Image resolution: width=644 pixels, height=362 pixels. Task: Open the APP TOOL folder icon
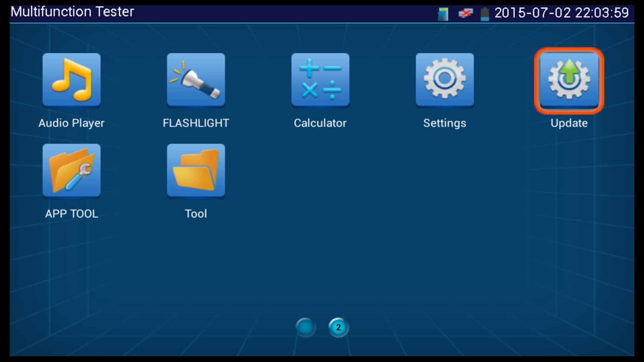click(71, 170)
